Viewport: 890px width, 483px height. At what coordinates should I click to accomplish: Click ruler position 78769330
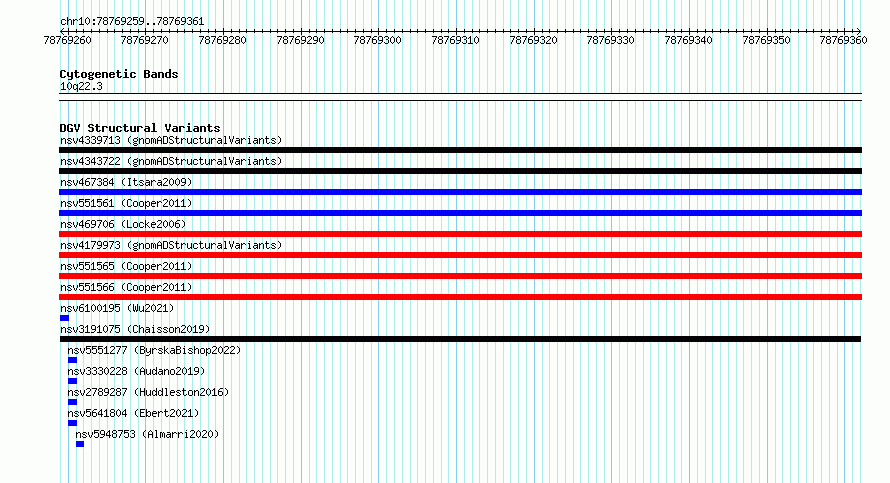tap(611, 40)
